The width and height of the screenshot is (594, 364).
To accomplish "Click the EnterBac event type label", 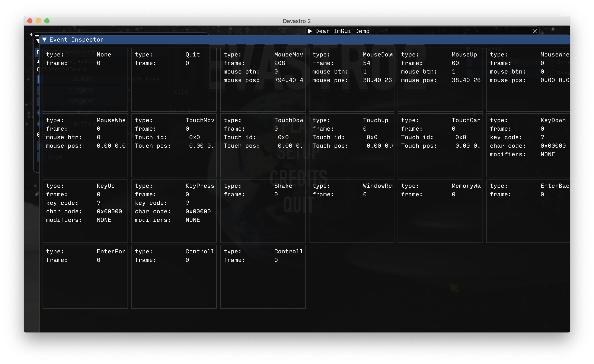I will [x=555, y=186].
